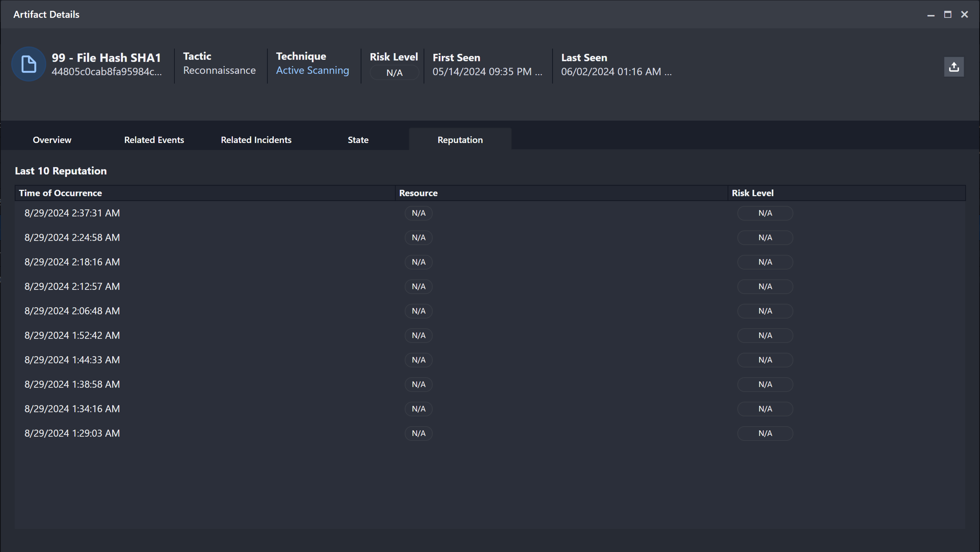Image resolution: width=980 pixels, height=552 pixels.
Task: Click the truncated SHA1 hash value 44805c0cab8fa95984c
Action: [x=107, y=72]
